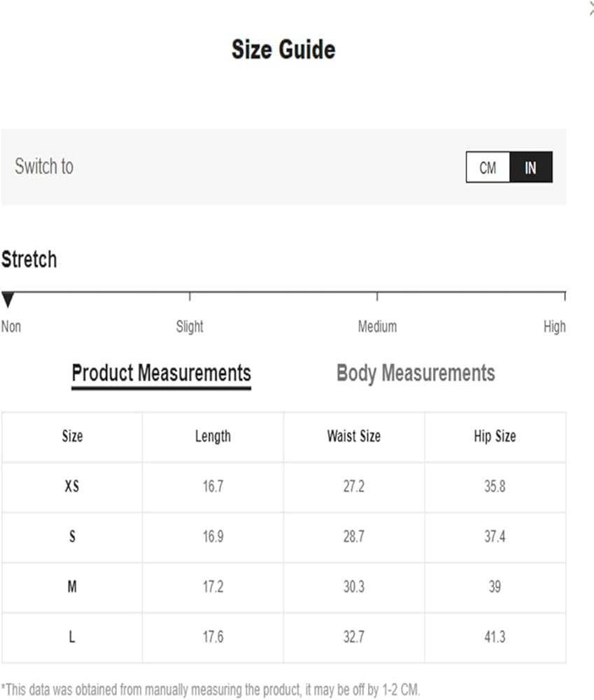
Task: Click the Slight stretch label
Action: (x=190, y=326)
